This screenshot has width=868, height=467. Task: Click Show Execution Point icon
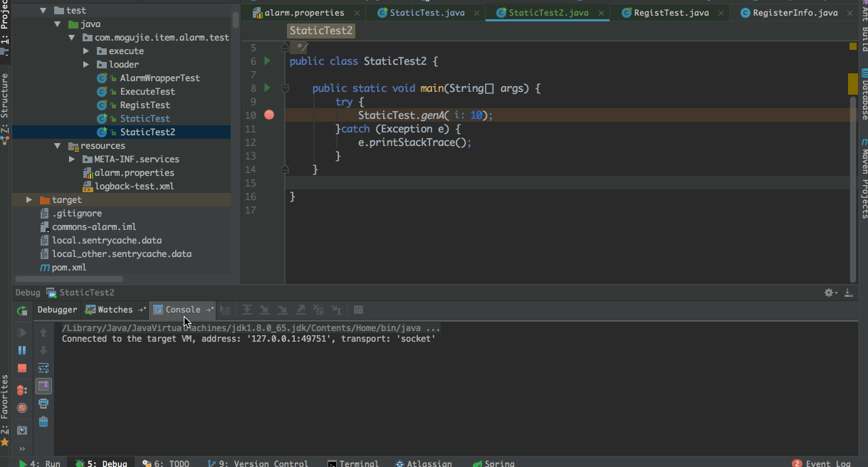click(x=225, y=310)
